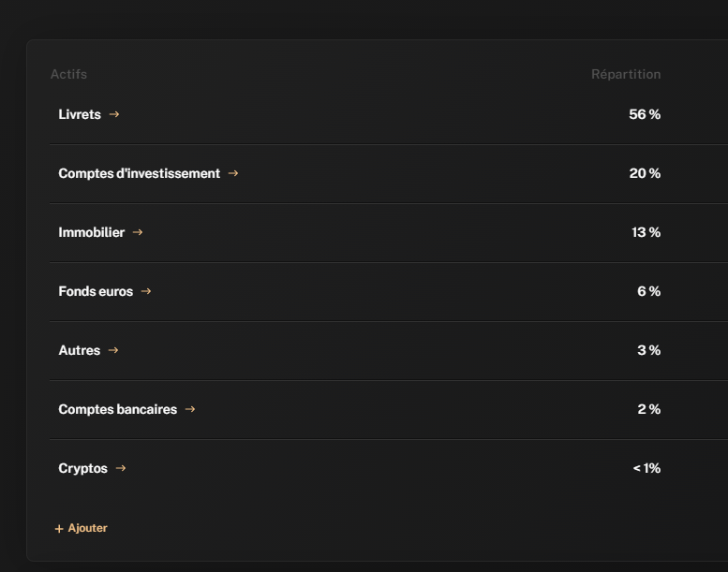Click the < 1% allocation value
Image resolution: width=728 pixels, height=572 pixels.
[x=646, y=468]
